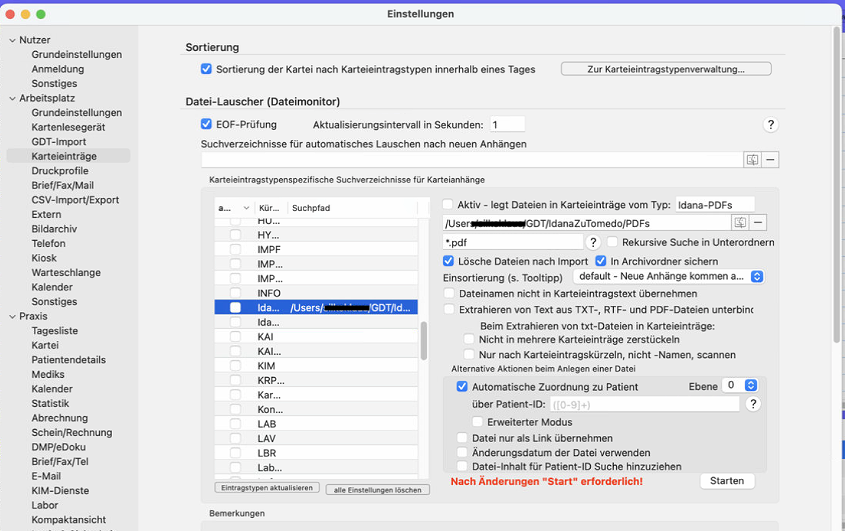Check Änderungsdatum der Datei verwenden
845x531 pixels.
pos(462,452)
